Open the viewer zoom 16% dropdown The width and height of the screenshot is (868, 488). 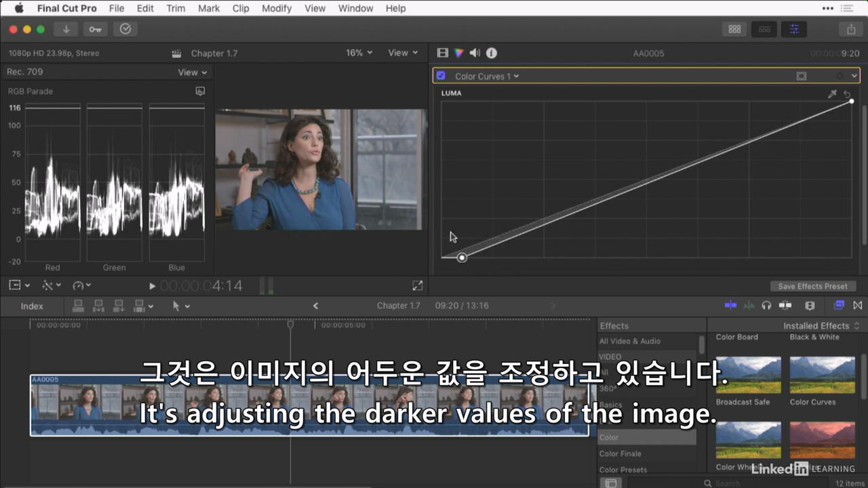[359, 53]
